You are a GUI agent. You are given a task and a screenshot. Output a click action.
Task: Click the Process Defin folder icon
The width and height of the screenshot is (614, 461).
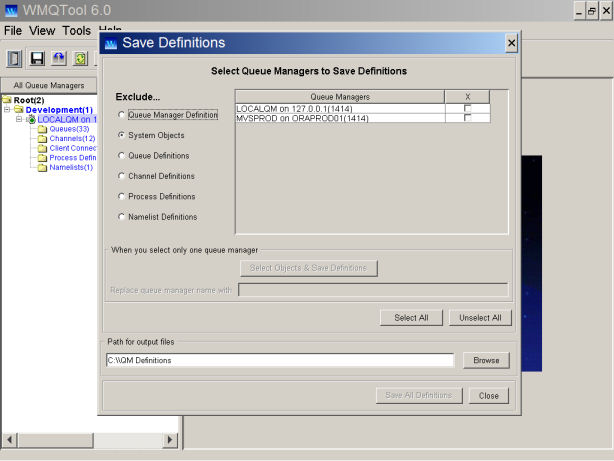(42, 158)
